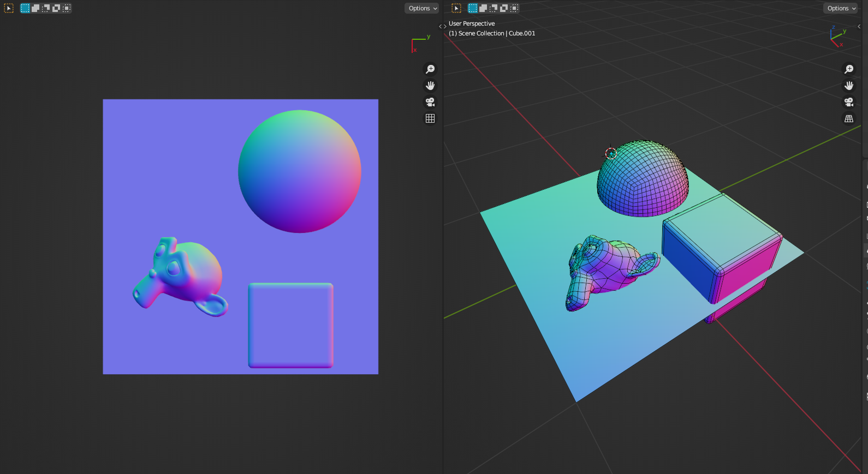Image resolution: width=868 pixels, height=474 pixels.
Task: Expand the toolbar arrows beside User Perspective
Action: coord(443,26)
